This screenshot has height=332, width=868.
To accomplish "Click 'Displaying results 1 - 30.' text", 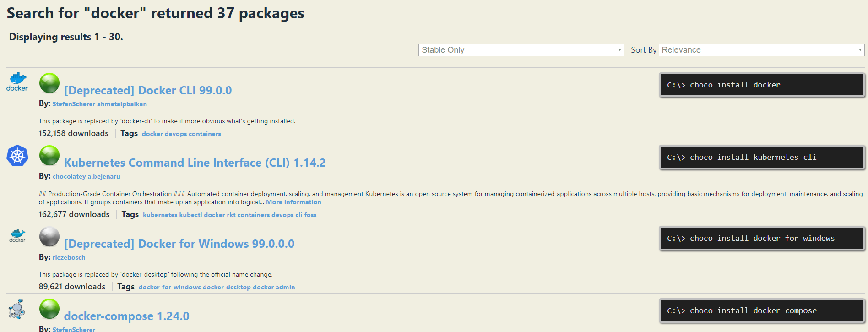I will pyautogui.click(x=66, y=37).
